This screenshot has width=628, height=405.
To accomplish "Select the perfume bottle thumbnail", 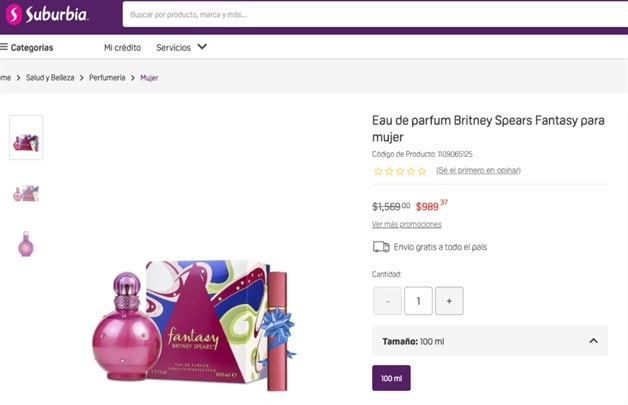I will pyautogui.click(x=26, y=244).
